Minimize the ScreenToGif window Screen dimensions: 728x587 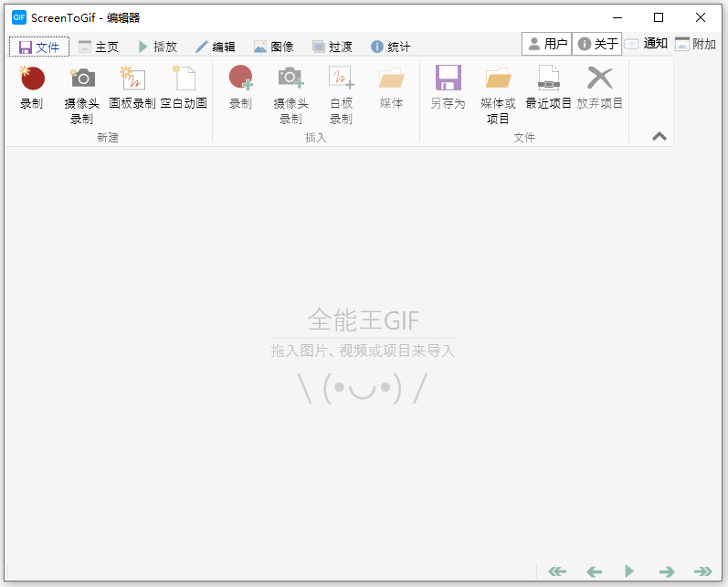click(617, 17)
